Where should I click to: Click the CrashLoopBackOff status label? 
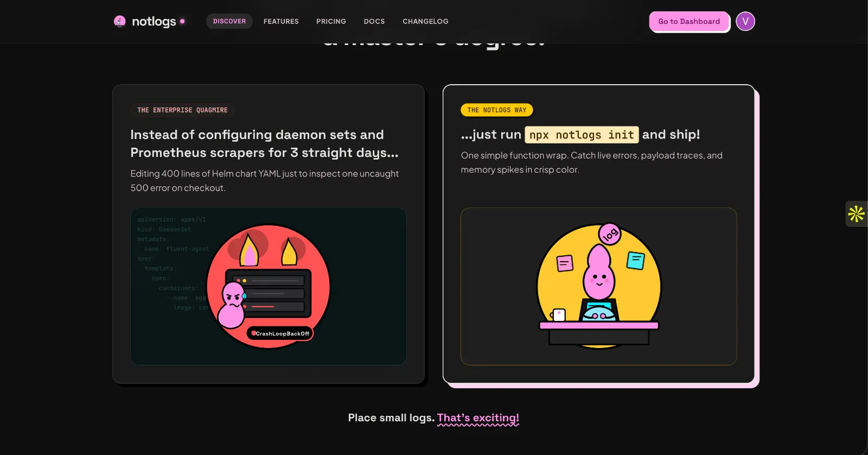280,333
